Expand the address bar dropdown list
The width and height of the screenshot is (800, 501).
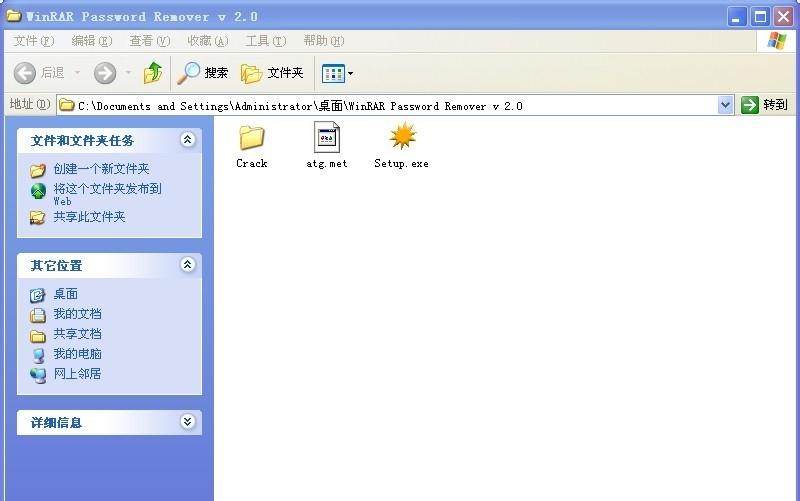coord(725,106)
